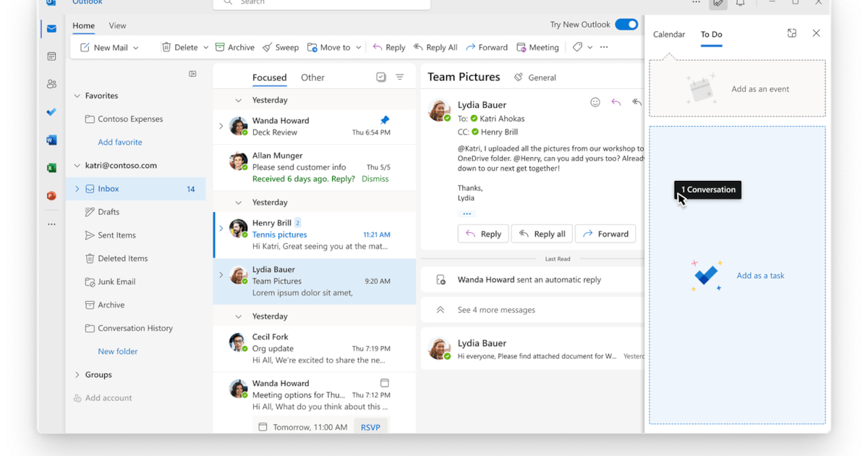Screen dimensions: 868x456
Task: Open the tag dropdown arrow in toolbar
Action: [590, 48]
